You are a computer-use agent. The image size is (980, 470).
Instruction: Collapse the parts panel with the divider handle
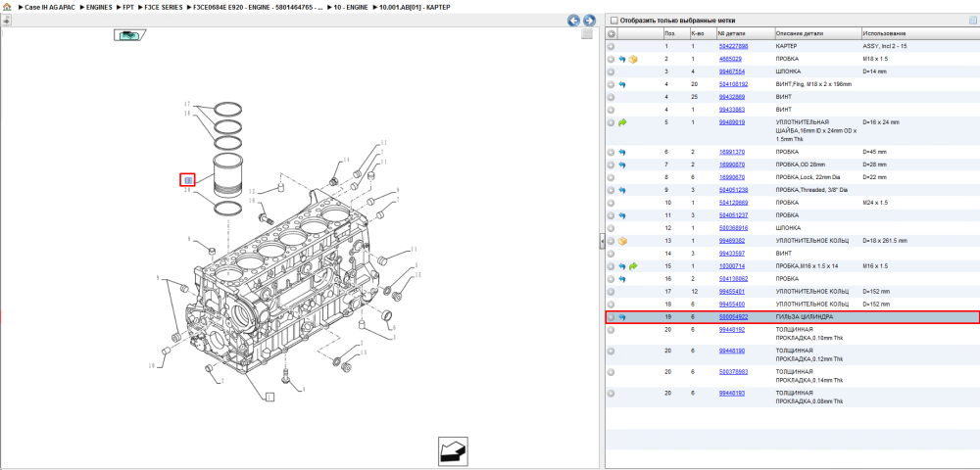pyautogui.click(x=602, y=241)
